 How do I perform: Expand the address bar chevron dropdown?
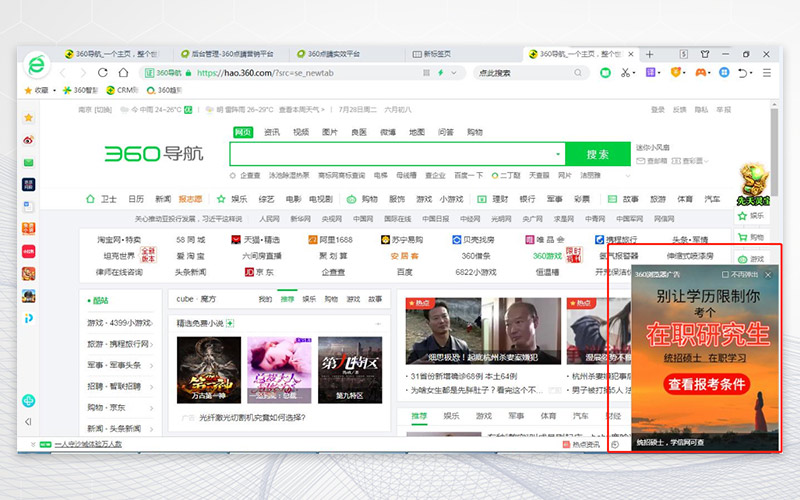(x=454, y=73)
